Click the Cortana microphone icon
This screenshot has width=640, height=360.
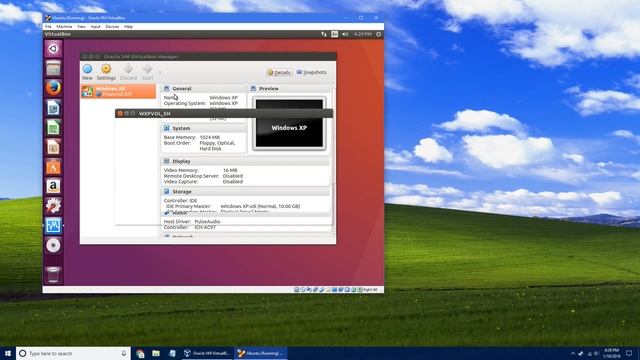[x=124, y=353]
